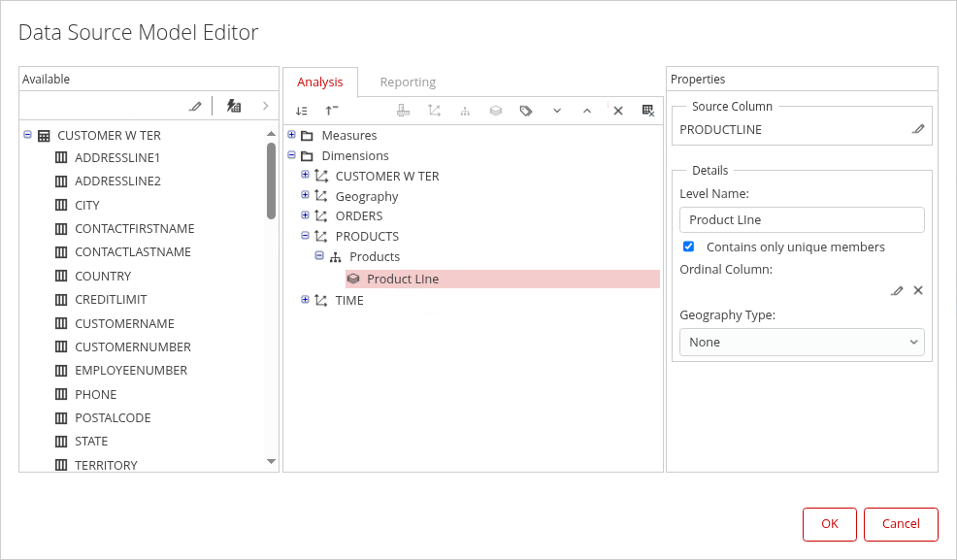Click the Available list vertical scrollbar
The width and height of the screenshot is (957, 560).
tap(271, 181)
